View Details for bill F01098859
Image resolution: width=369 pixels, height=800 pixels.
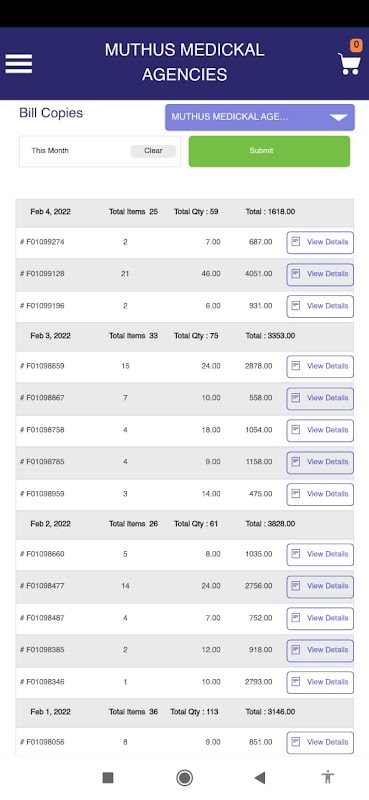[x=320, y=366]
